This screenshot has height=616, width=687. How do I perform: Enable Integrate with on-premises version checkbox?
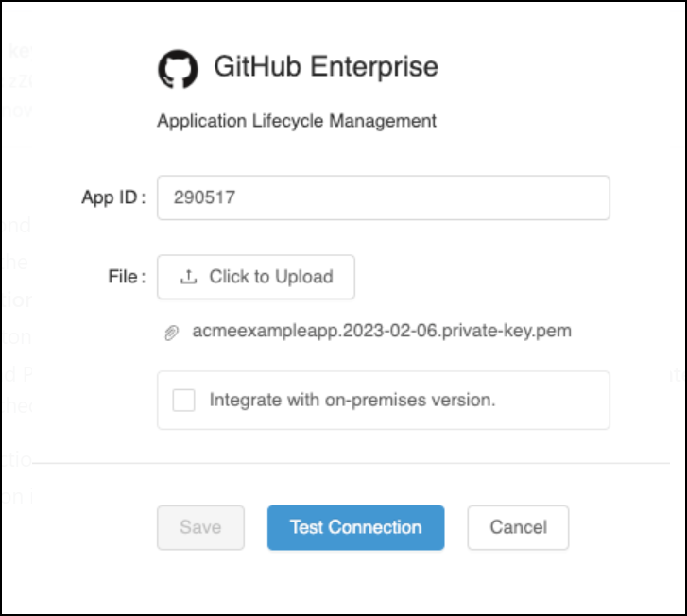coord(183,401)
